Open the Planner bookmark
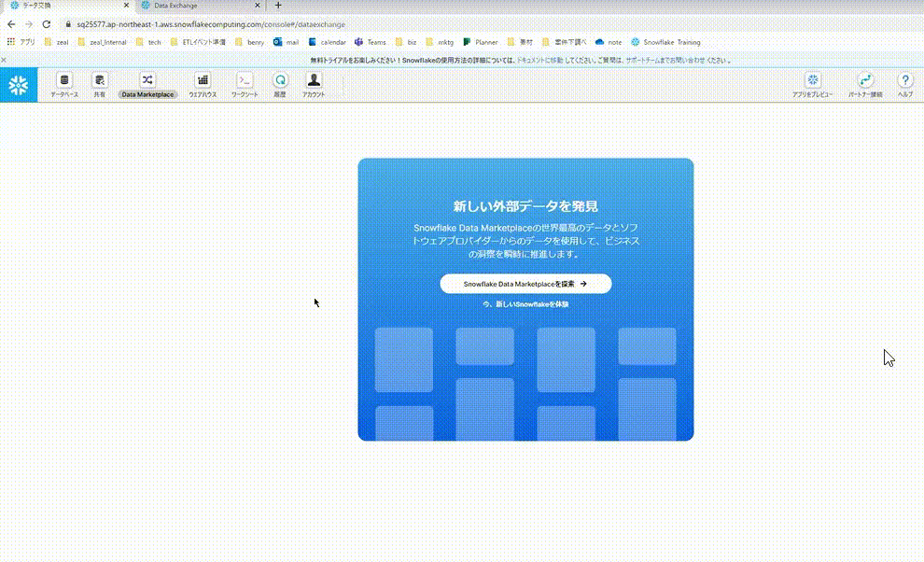The image size is (924, 562). pyautogui.click(x=481, y=42)
